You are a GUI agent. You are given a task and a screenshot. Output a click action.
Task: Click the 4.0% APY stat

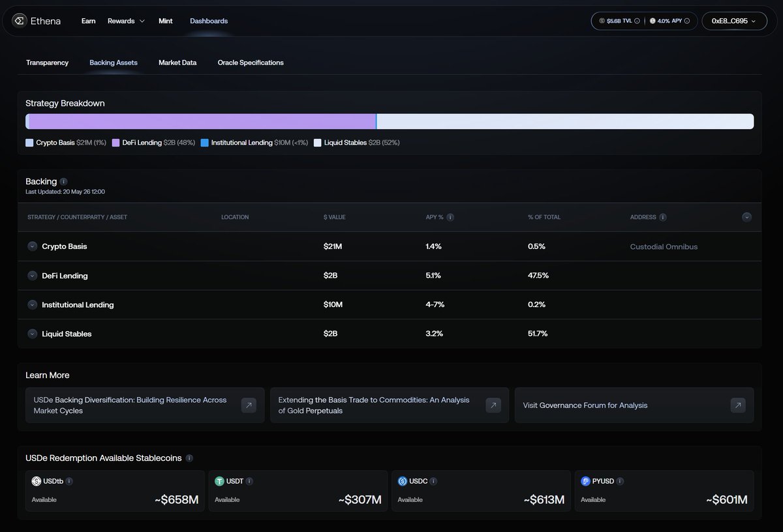click(670, 21)
